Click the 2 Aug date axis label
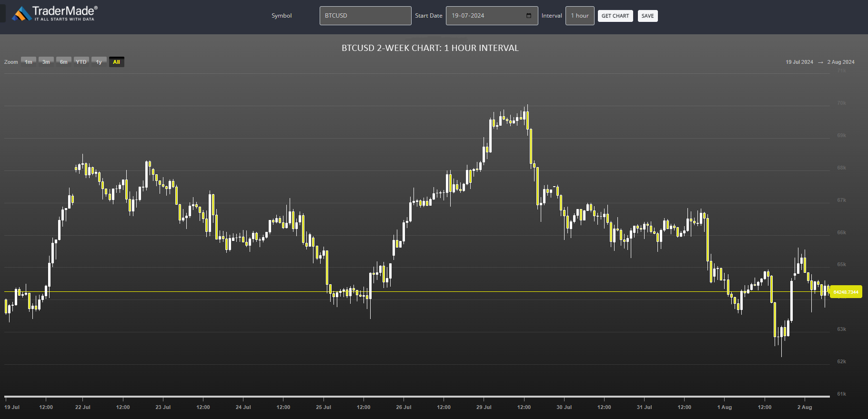 [x=805, y=407]
